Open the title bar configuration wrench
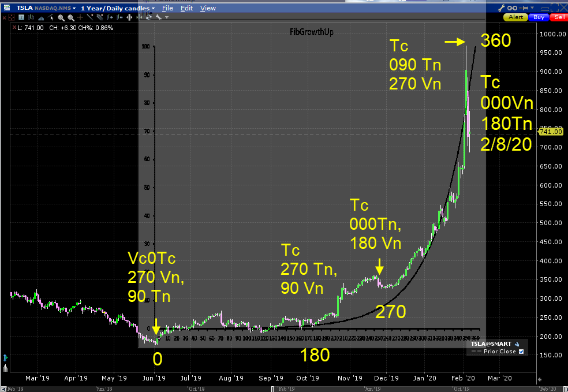568x392 pixels. (x=502, y=8)
